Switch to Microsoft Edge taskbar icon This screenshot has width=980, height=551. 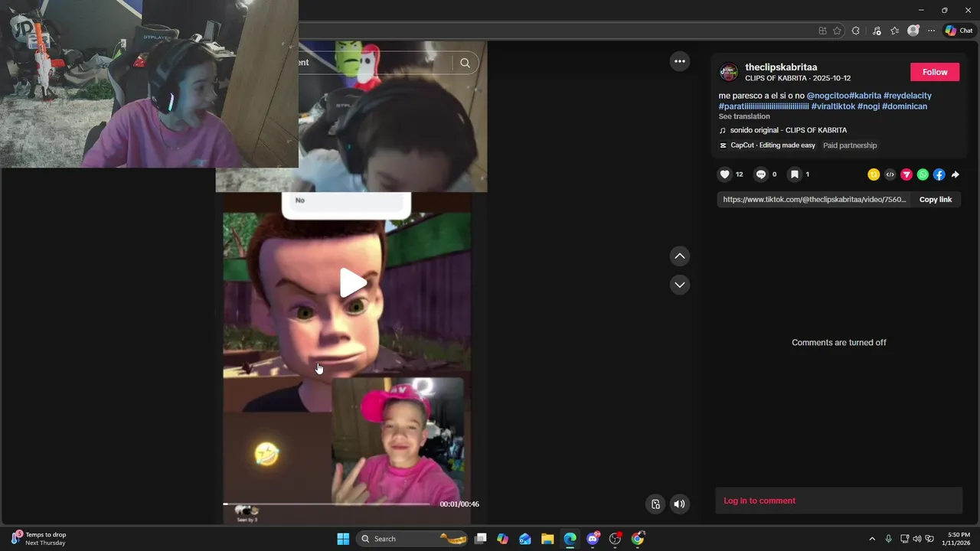[x=570, y=539]
